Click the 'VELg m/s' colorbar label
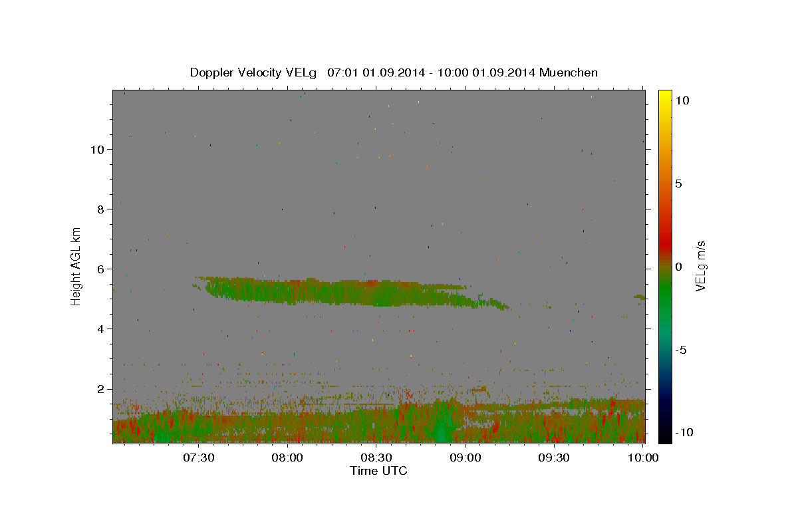The height and width of the screenshot is (532, 798). tap(700, 267)
